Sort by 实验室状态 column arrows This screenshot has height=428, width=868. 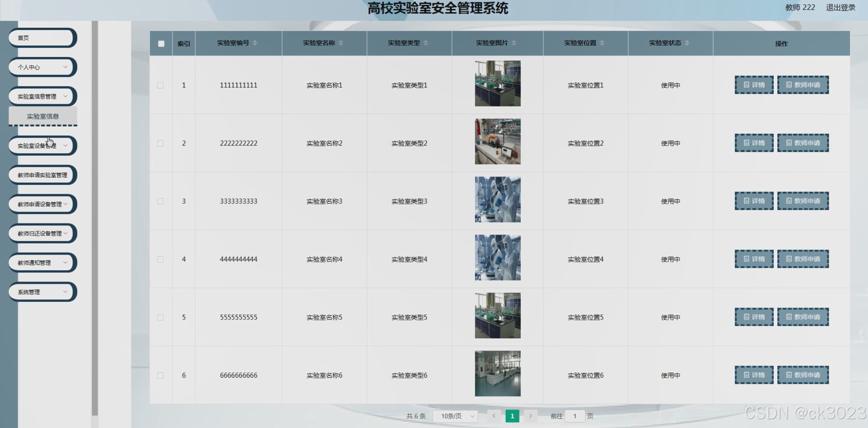pos(687,43)
